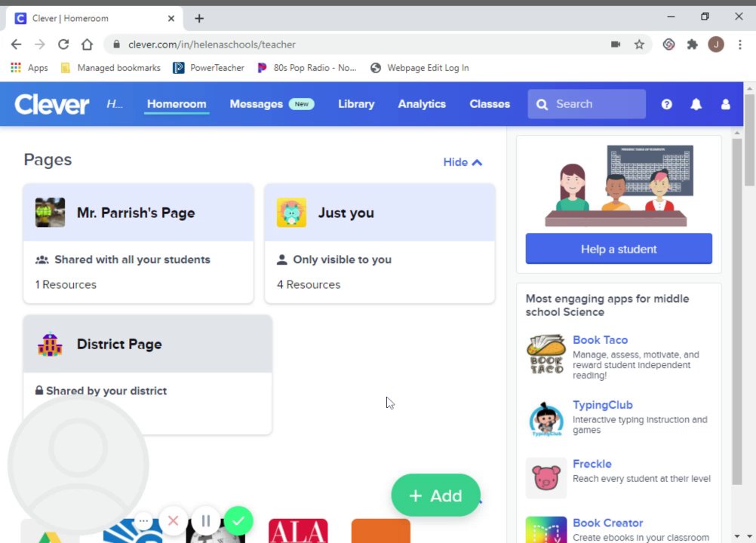This screenshot has height=543, width=756.
Task: Click the green checkmark finish recording button
Action: tap(238, 521)
